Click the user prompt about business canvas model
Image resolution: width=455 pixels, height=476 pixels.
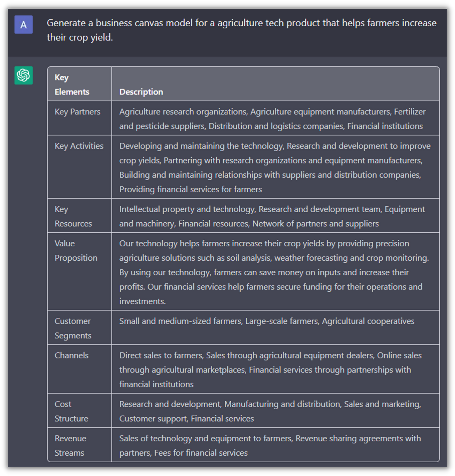[x=241, y=30]
